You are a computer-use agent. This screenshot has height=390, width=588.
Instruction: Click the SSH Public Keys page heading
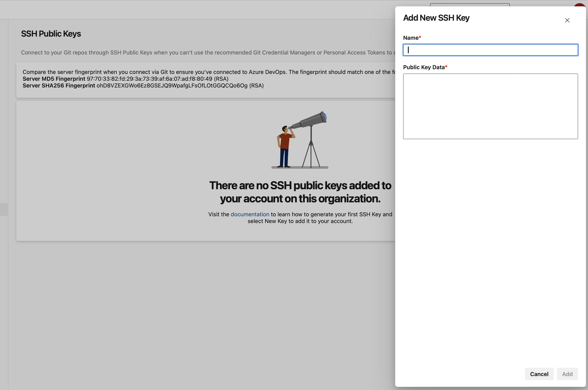[x=51, y=34]
